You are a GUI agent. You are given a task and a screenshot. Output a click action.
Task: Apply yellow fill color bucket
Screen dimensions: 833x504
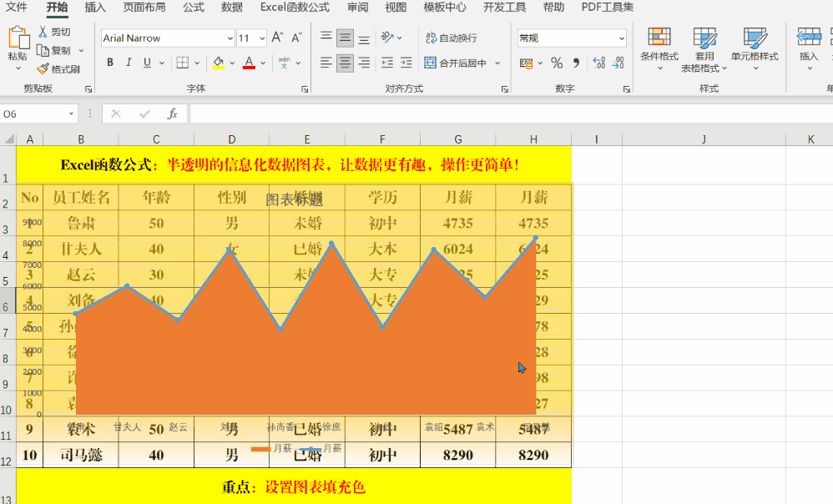point(218,63)
